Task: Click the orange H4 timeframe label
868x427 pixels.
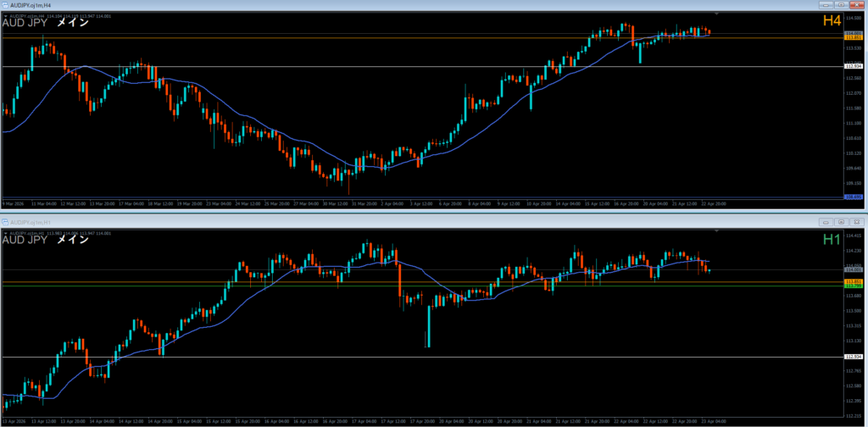Action: pyautogui.click(x=831, y=22)
